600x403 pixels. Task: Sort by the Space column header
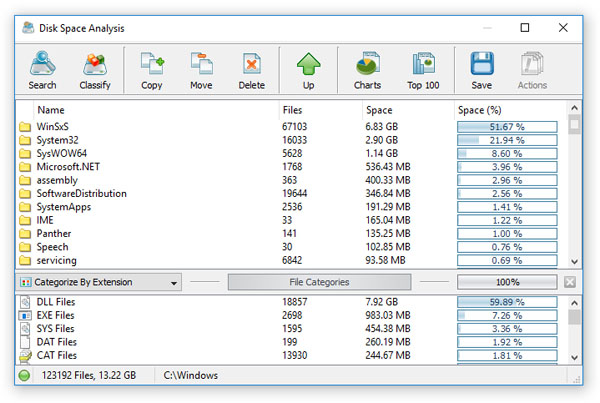[x=379, y=110]
